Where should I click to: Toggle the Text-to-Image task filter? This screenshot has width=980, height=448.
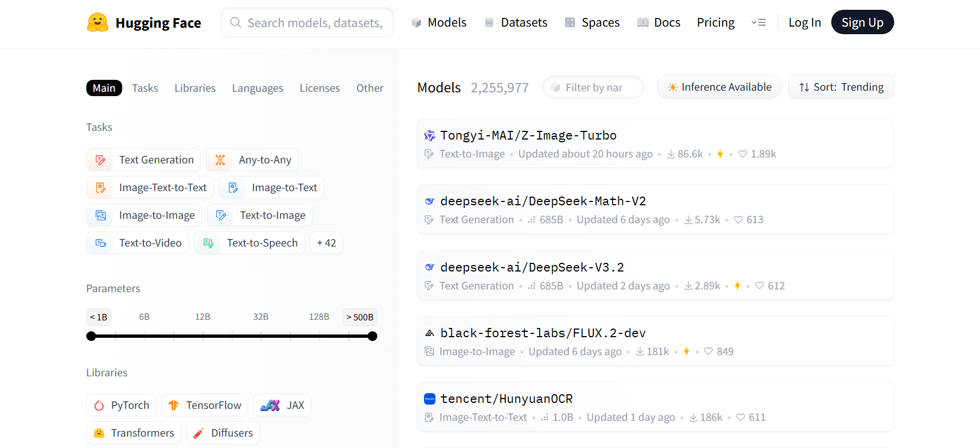click(260, 215)
